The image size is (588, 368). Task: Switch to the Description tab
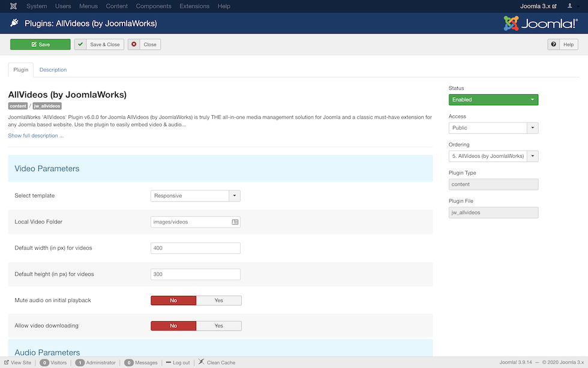53,70
